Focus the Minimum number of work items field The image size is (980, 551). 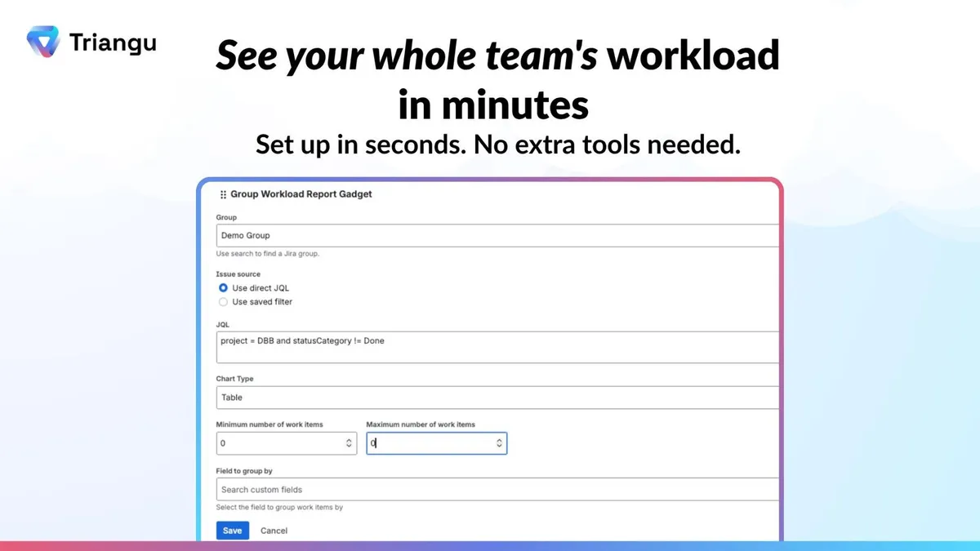287,443
